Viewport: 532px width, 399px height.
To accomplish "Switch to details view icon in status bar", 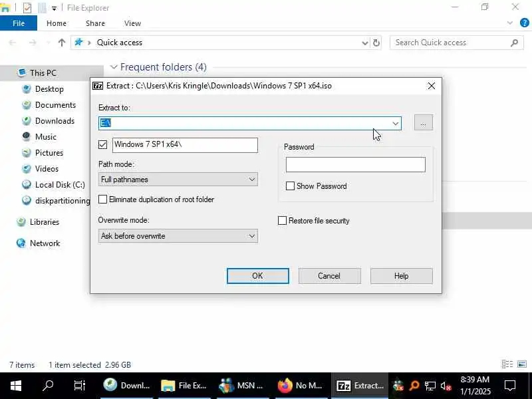I will tap(507, 364).
